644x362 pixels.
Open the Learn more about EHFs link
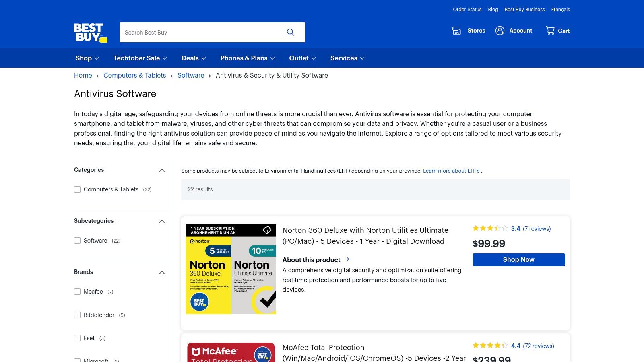click(x=451, y=171)
